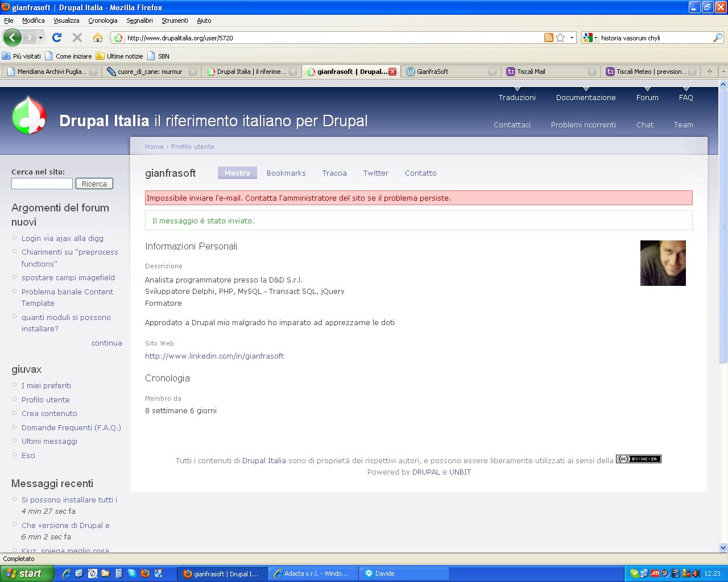This screenshot has height=582, width=728.
Task: Click the Ricerca search button
Action: click(94, 184)
